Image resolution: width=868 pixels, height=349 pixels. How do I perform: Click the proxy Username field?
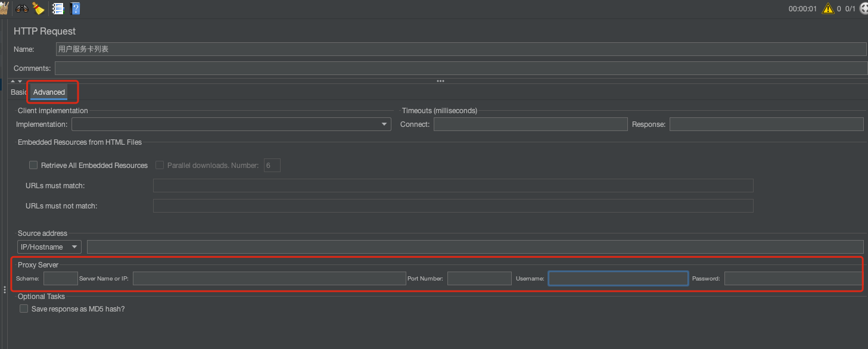pyautogui.click(x=618, y=278)
